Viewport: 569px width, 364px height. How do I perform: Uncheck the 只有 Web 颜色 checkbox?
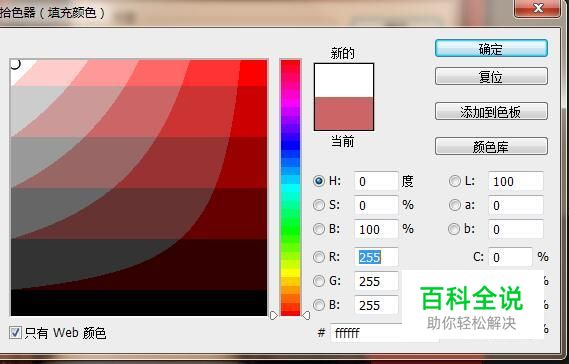coord(15,332)
